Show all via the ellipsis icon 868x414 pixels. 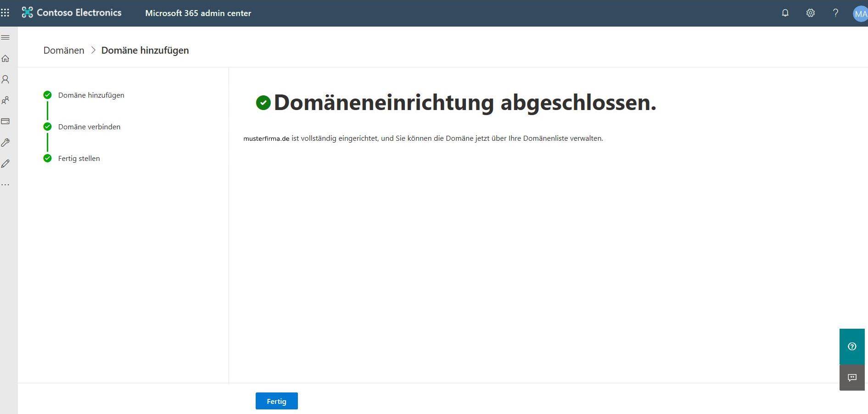pyautogui.click(x=6, y=185)
